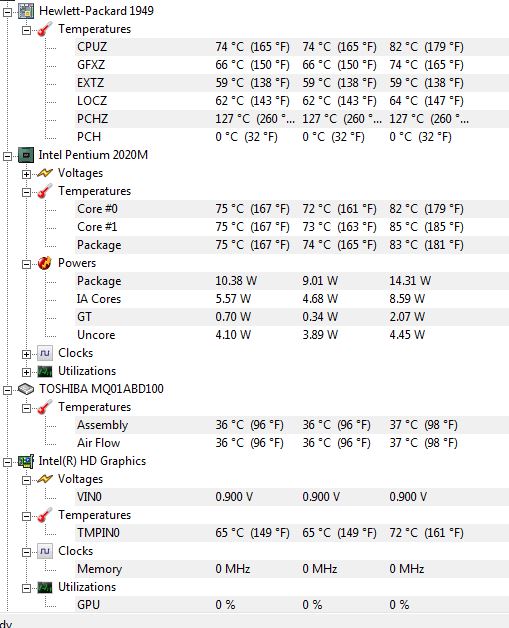Click the green graph icon beside Pentium Utilizations
Screen dimensions: 509x628
click(45, 372)
